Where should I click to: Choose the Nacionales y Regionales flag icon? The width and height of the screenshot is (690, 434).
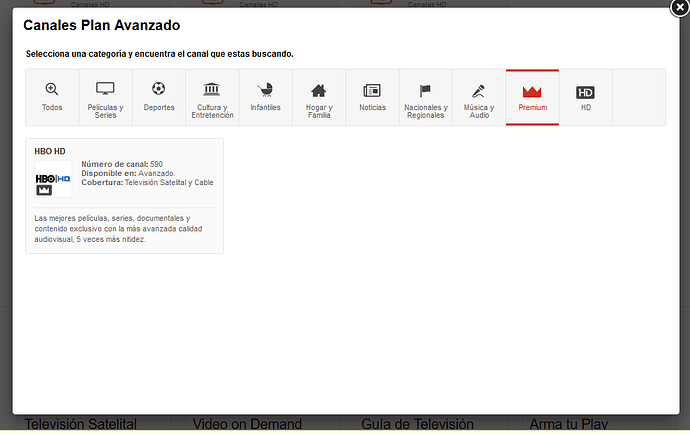[x=425, y=91]
